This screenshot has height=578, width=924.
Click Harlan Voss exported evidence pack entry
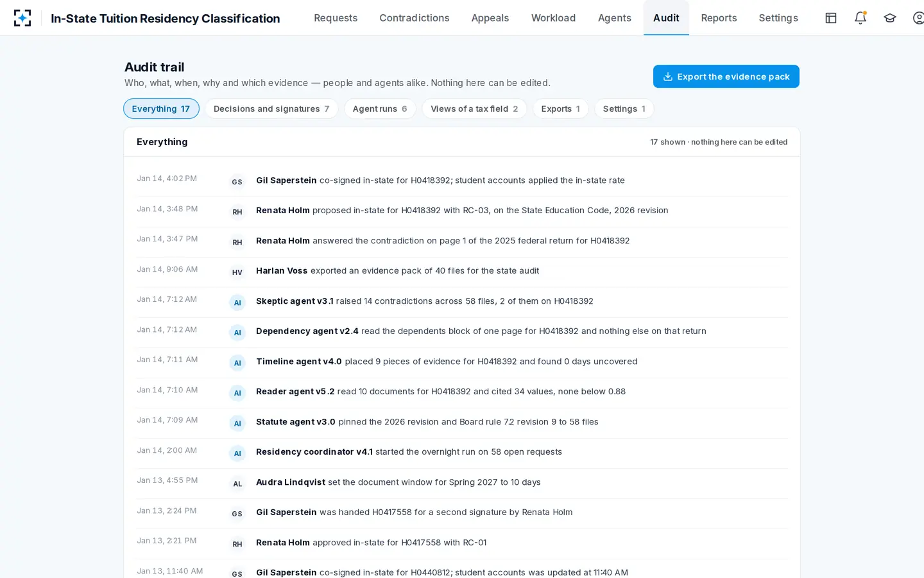462,272
